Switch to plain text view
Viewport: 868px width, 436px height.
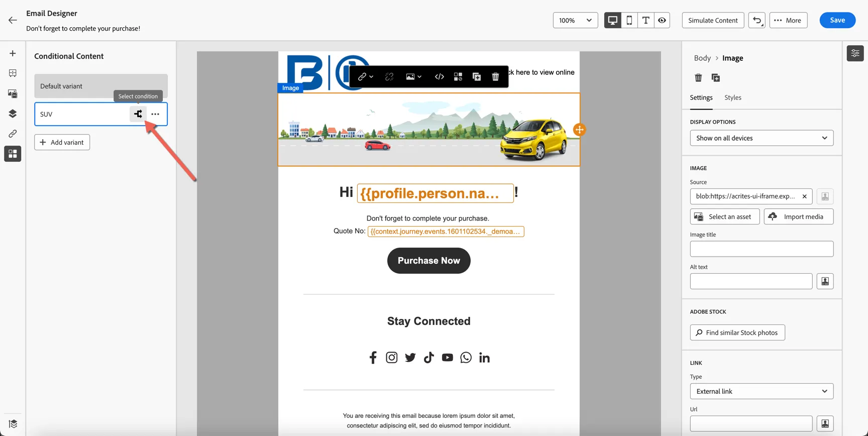tap(645, 20)
